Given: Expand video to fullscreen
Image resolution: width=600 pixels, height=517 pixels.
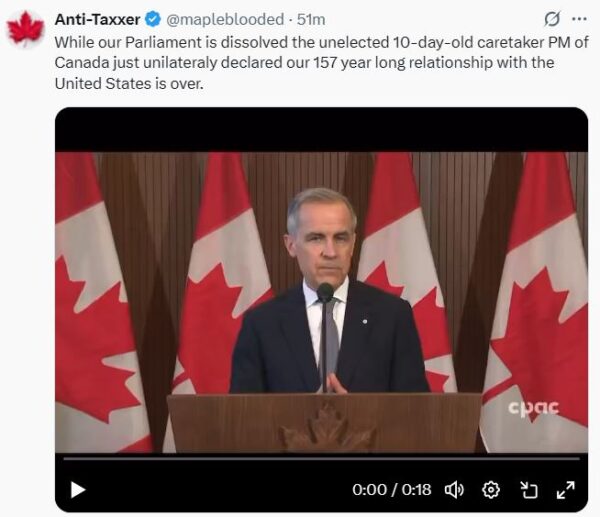Looking at the screenshot, I should 565,489.
